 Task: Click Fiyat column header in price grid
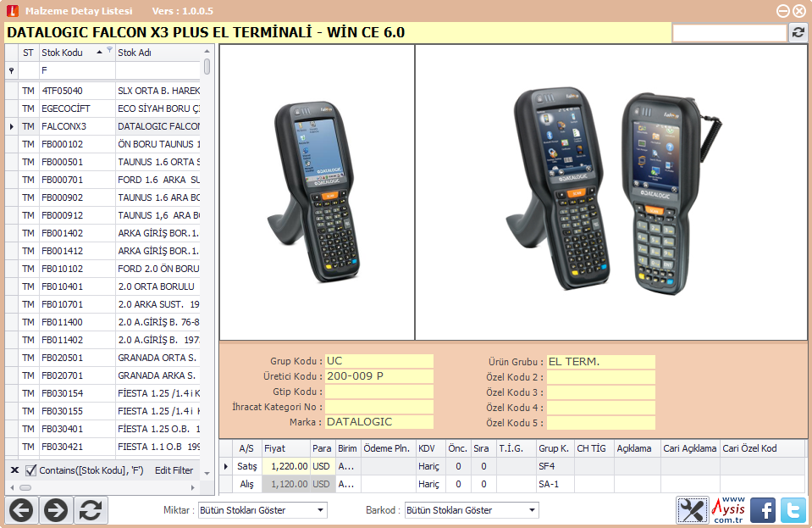[286, 448]
